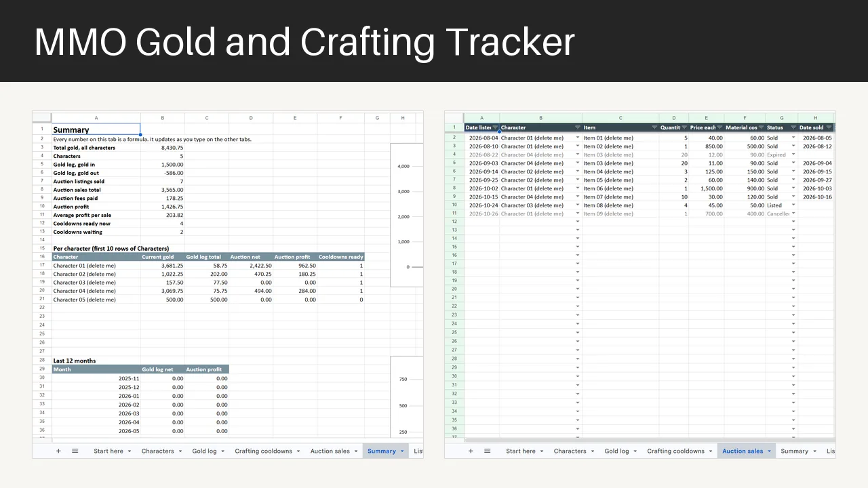Open filter icon on Status header
This screenshot has height=488, width=868.
pos(793,127)
